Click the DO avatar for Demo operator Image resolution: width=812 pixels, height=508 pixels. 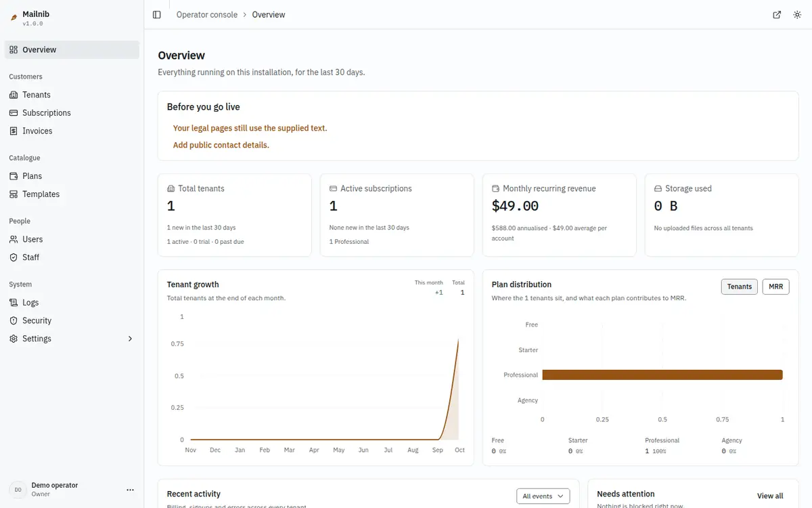pyautogui.click(x=18, y=490)
